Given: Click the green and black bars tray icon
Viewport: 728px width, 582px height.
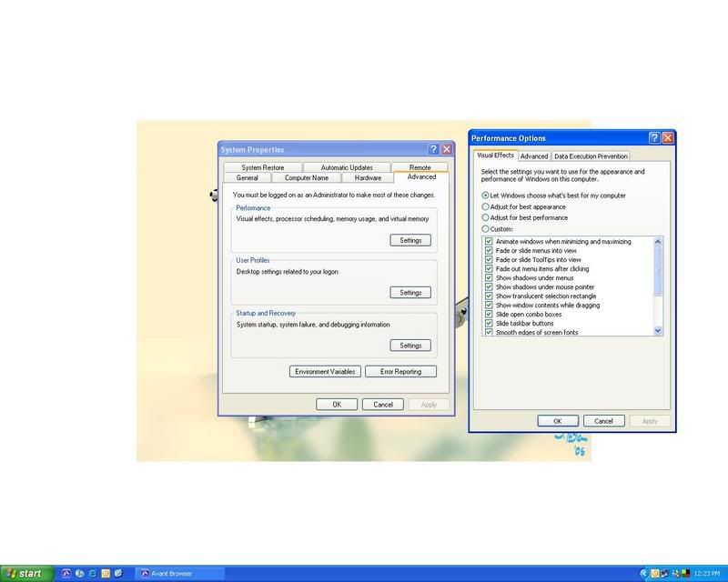Looking at the screenshot, I should tap(685, 573).
